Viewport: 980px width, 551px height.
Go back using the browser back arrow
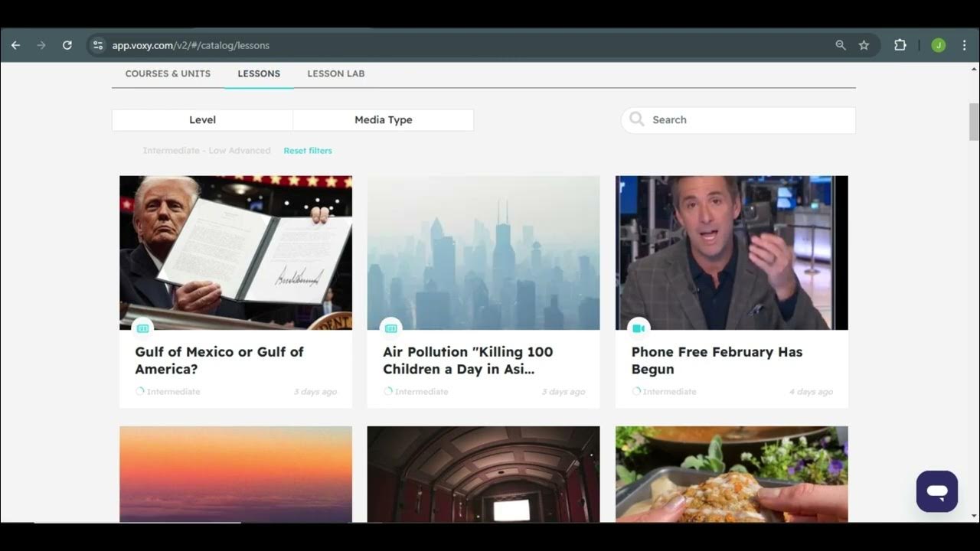coord(15,45)
